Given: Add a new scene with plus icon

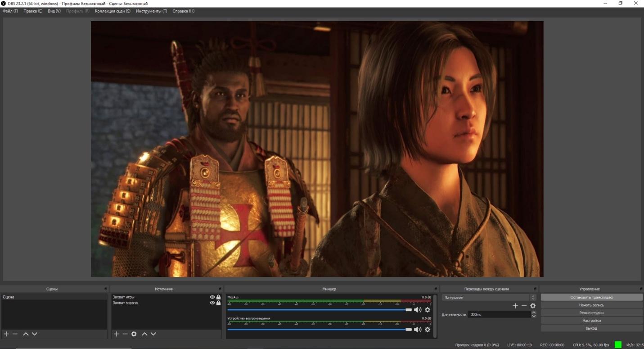Looking at the screenshot, I should pos(6,334).
